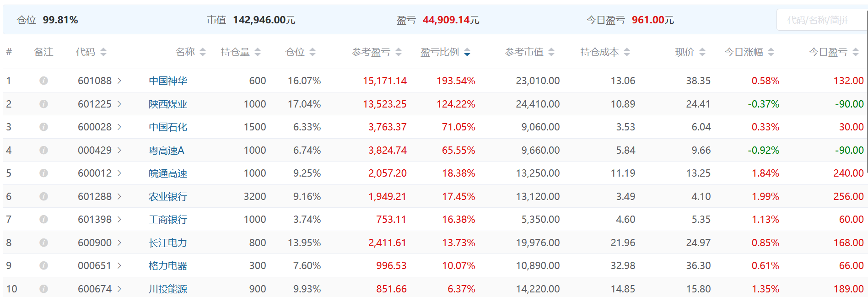
Task: Open the 农业银行 stock link
Action: [168, 196]
